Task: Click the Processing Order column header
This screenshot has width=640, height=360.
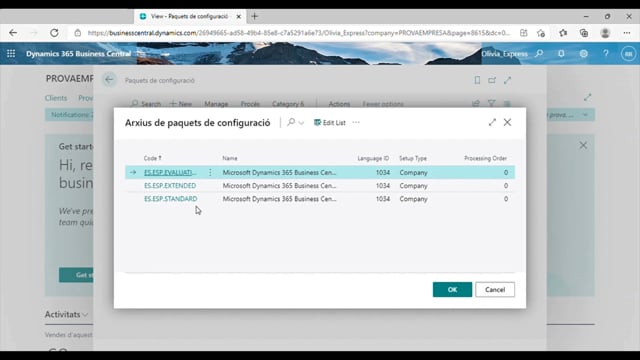Action: (x=485, y=158)
